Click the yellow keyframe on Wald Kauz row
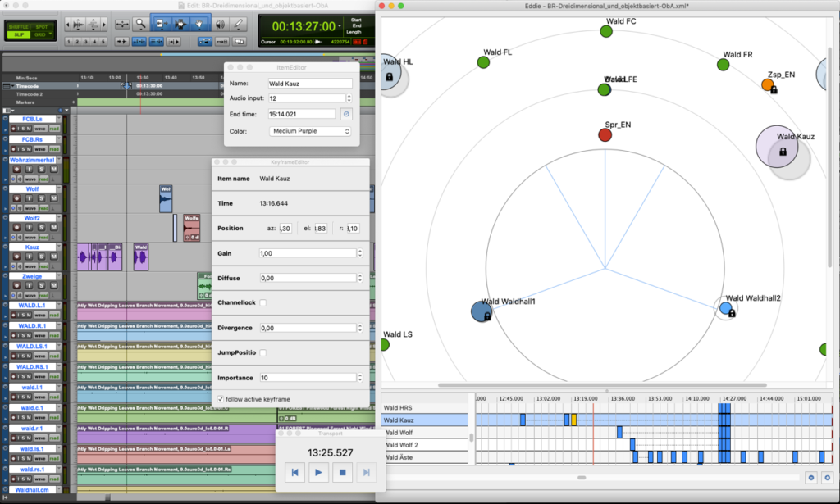840x504 pixels. pos(574,420)
